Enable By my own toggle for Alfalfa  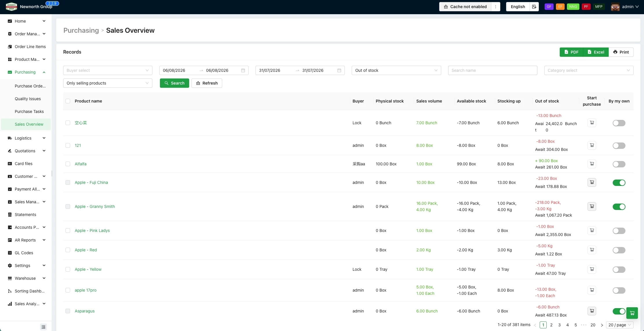(x=619, y=164)
